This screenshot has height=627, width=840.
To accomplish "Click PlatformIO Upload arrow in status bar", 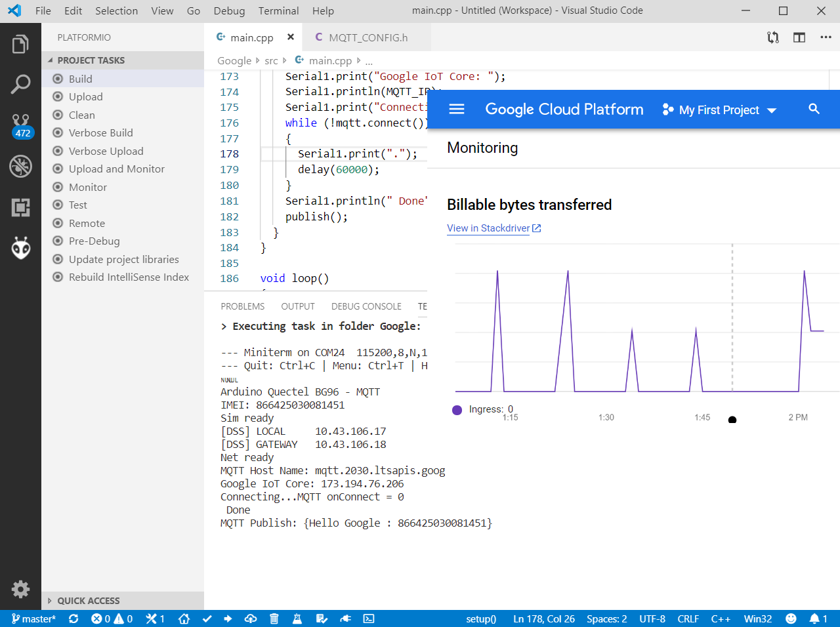I will tap(228, 618).
